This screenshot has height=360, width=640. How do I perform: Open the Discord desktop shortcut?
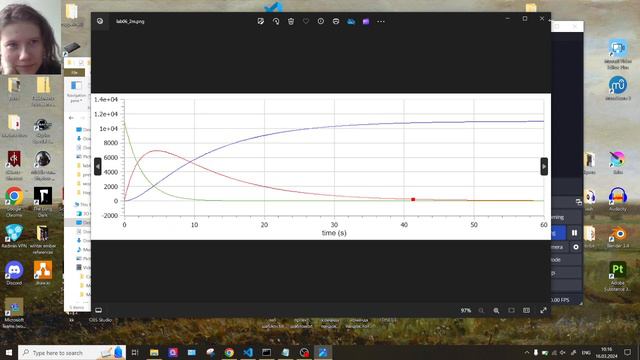click(14, 273)
